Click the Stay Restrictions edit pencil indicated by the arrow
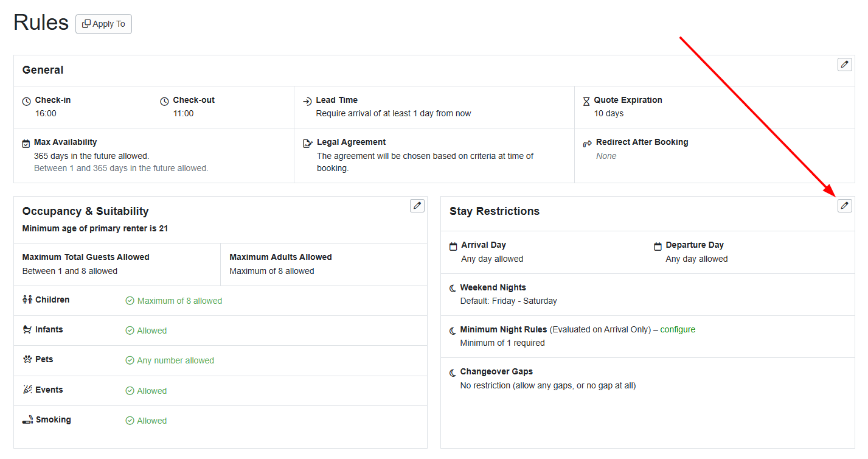Viewport: 868px width, 459px height. tap(844, 205)
